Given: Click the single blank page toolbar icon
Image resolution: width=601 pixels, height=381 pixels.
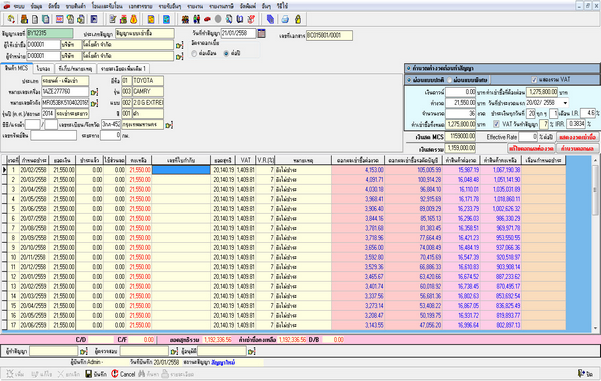Looking at the screenshot, I should coord(35,19).
